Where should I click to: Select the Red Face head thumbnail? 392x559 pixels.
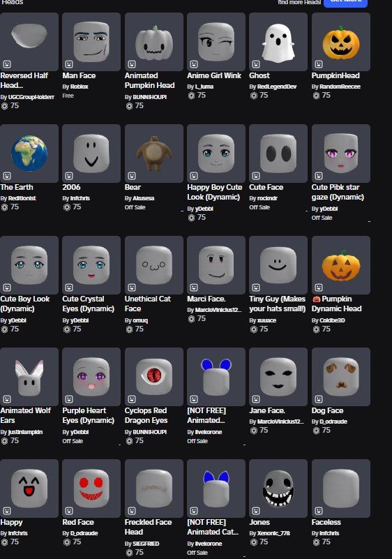pos(91,489)
